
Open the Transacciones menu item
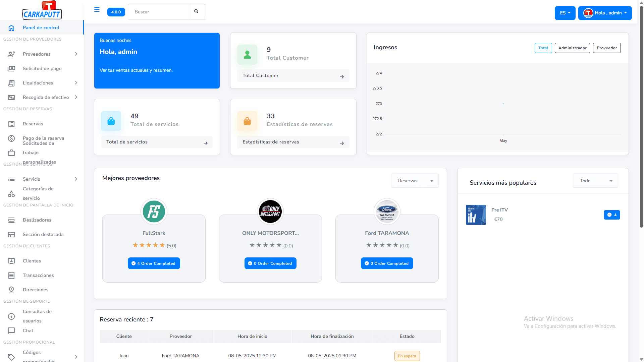click(42, 276)
